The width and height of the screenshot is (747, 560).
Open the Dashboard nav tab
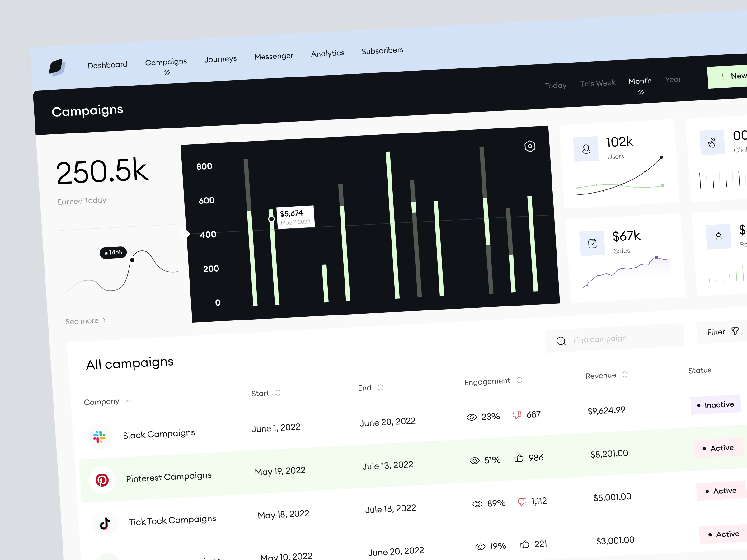(107, 65)
